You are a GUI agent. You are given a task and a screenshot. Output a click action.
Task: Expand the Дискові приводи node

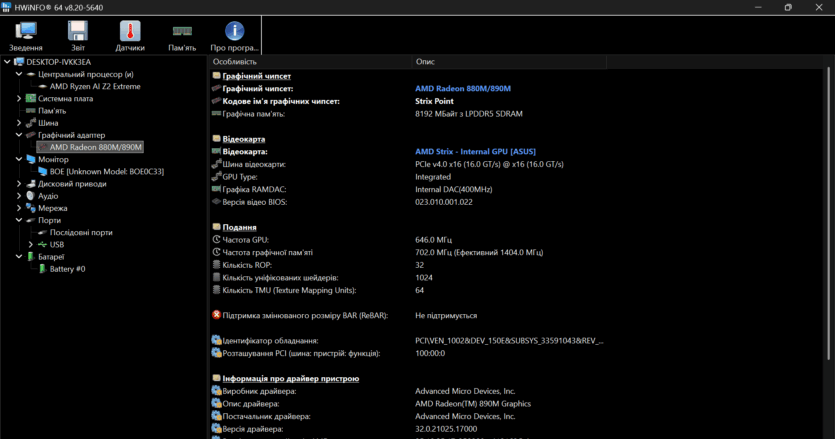(19, 184)
